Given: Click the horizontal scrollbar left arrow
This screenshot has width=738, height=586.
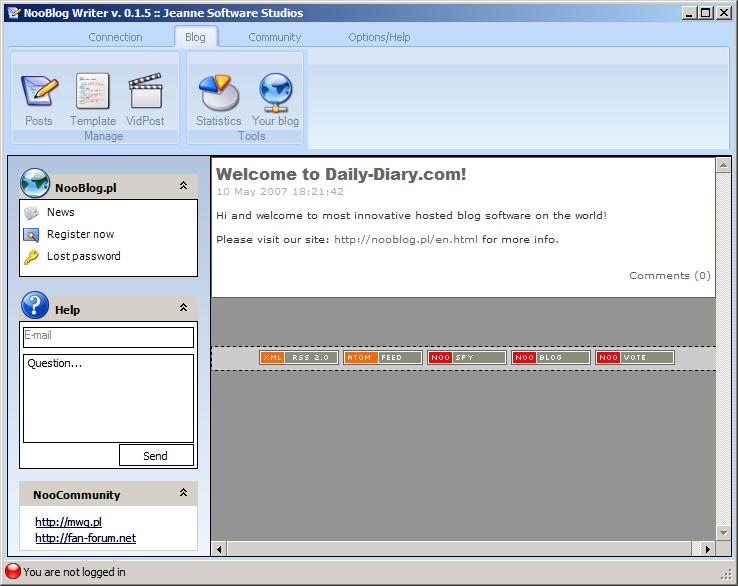Looking at the screenshot, I should pyautogui.click(x=219, y=549).
